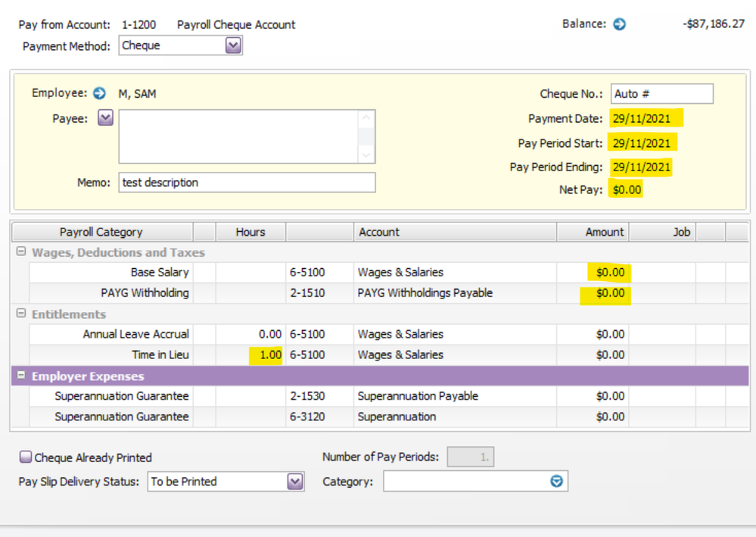Image resolution: width=756 pixels, height=537 pixels.
Task: Tick the Cheque Already Printed checkbox
Action: (x=26, y=457)
